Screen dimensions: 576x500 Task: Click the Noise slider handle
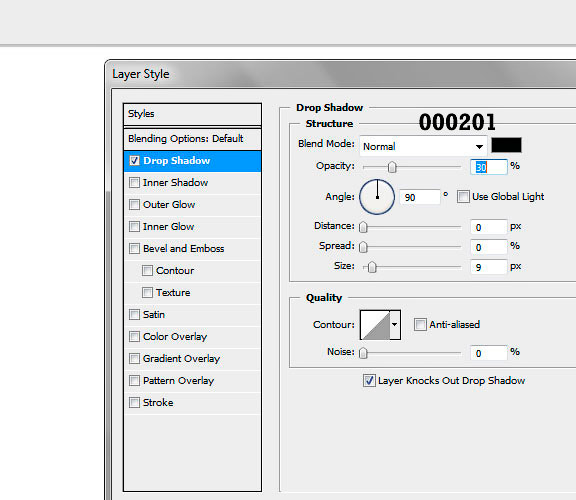[x=363, y=353]
